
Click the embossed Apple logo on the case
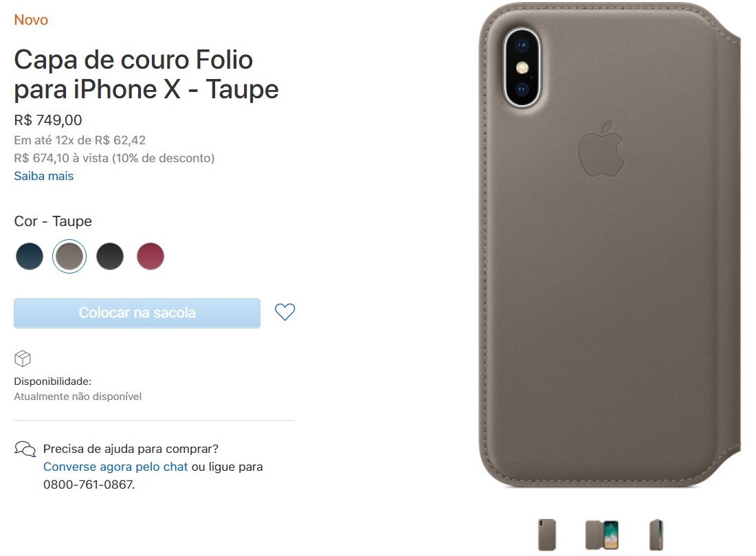point(601,148)
